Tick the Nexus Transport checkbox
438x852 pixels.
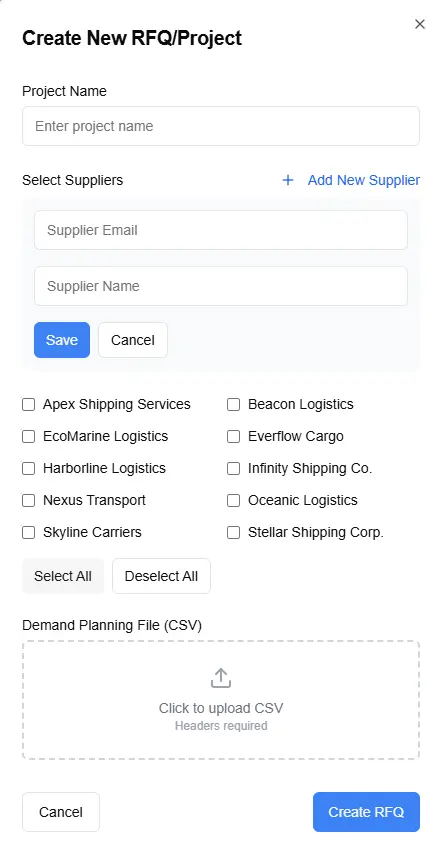pos(28,500)
